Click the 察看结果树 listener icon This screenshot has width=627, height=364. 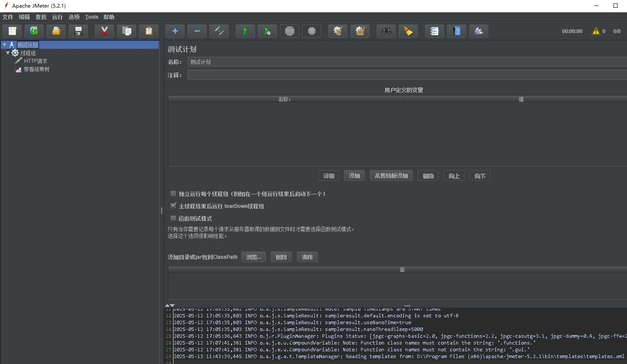pos(18,69)
